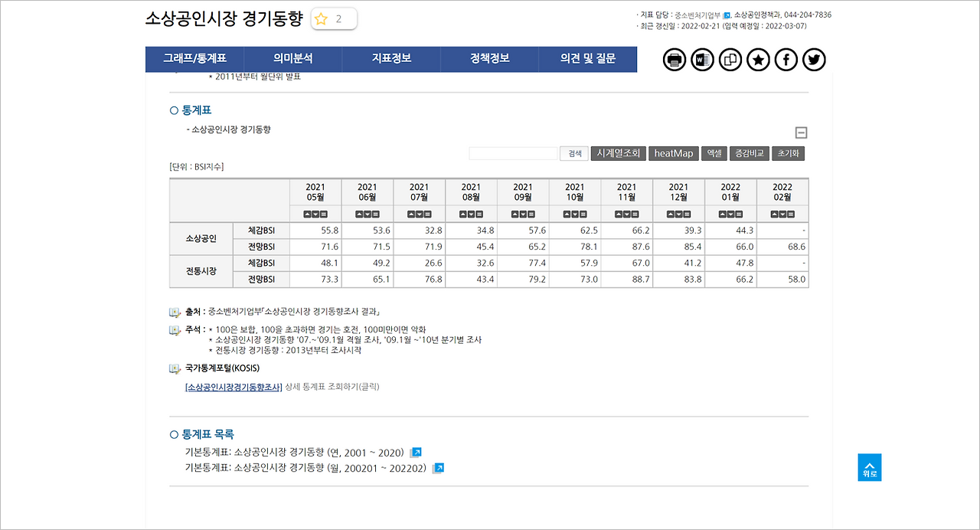The image size is (980, 530).
Task: Sort 2022 01월 column descending
Action: (730, 214)
